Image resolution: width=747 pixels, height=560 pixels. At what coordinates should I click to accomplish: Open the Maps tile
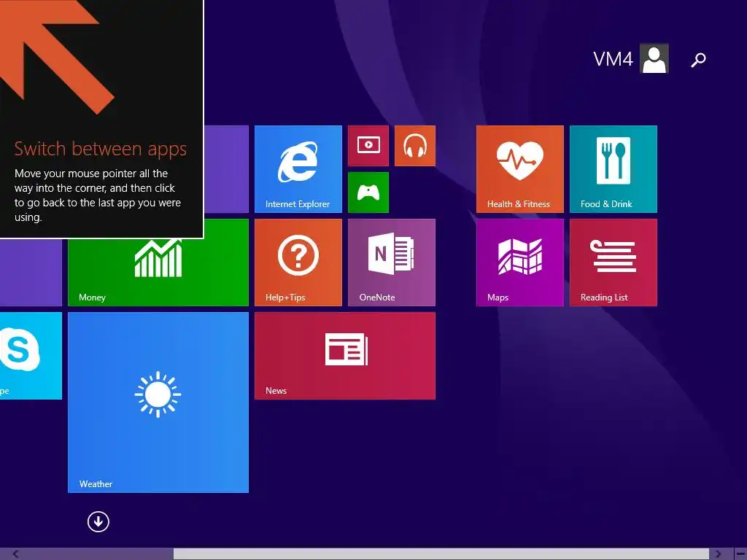tap(519, 262)
